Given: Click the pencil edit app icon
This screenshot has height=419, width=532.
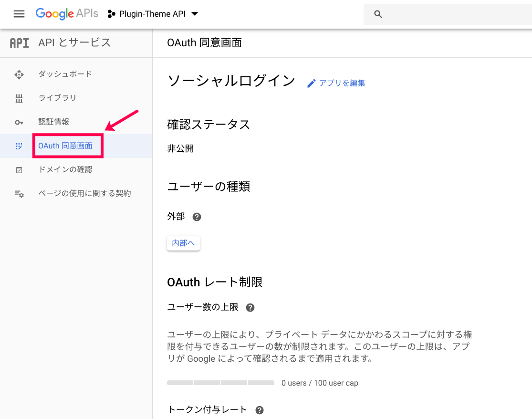Looking at the screenshot, I should tap(312, 84).
